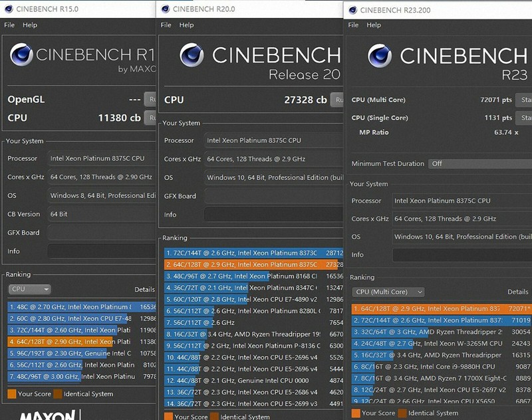The width and height of the screenshot is (532, 420).
Task: Click Identical System swatch in R15 legend
Action: (x=58, y=393)
